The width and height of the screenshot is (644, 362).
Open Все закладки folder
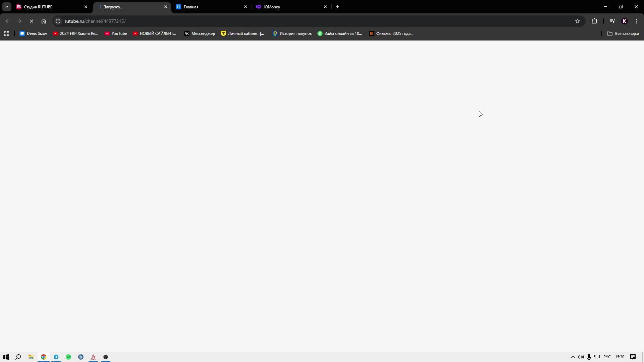(623, 34)
